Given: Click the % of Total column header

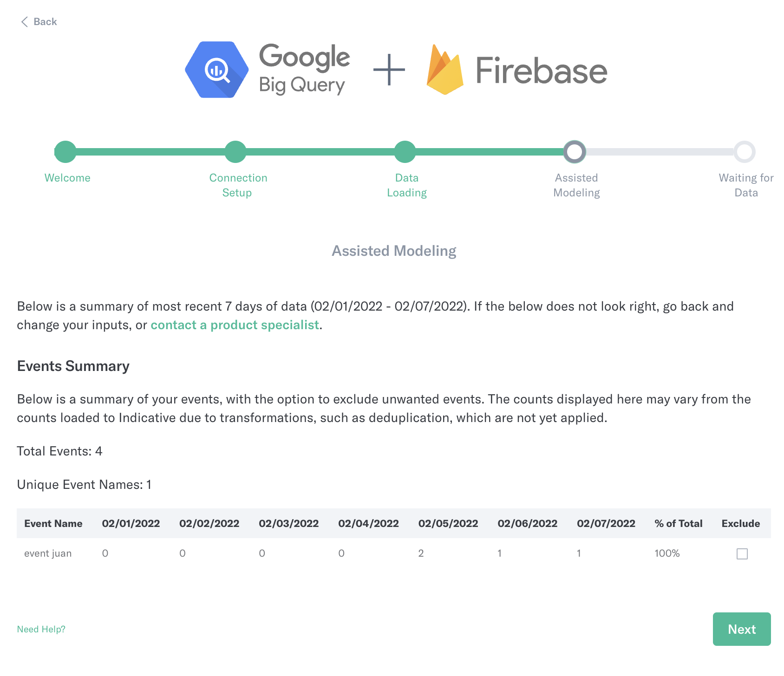Looking at the screenshot, I should pos(679,524).
